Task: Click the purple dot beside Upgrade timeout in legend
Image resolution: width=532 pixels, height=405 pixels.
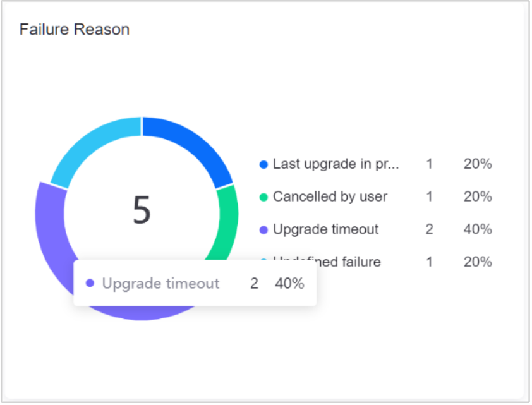Action: click(264, 230)
